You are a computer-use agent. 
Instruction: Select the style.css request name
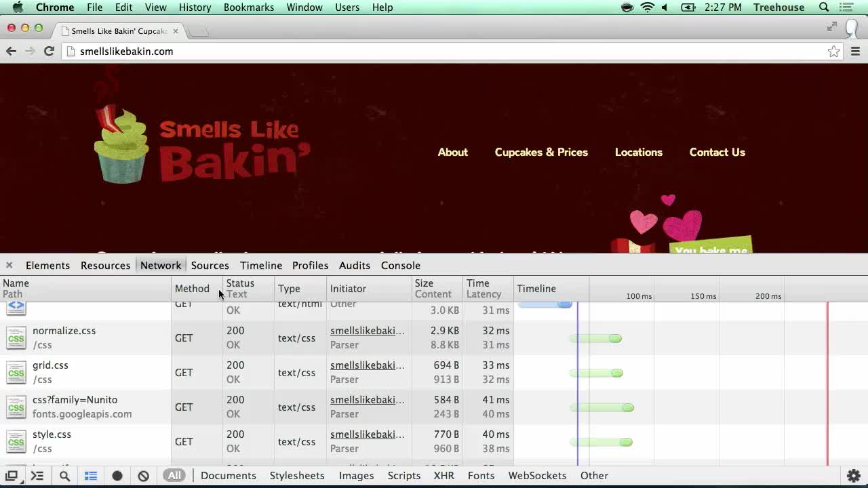coord(52,434)
